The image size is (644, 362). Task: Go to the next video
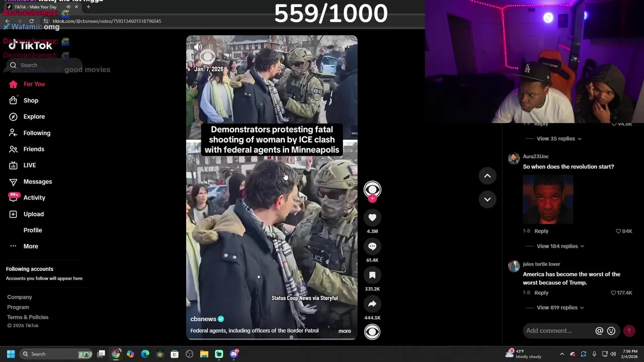coord(487,199)
